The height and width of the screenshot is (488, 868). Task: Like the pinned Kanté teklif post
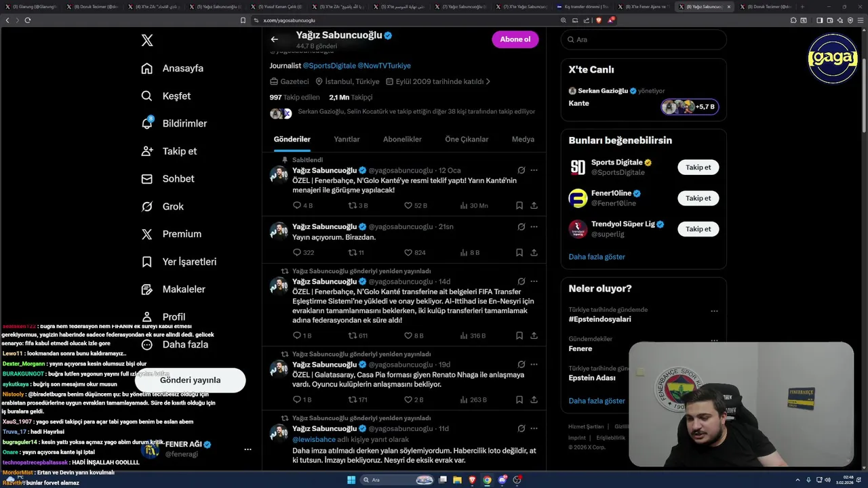click(x=416, y=205)
